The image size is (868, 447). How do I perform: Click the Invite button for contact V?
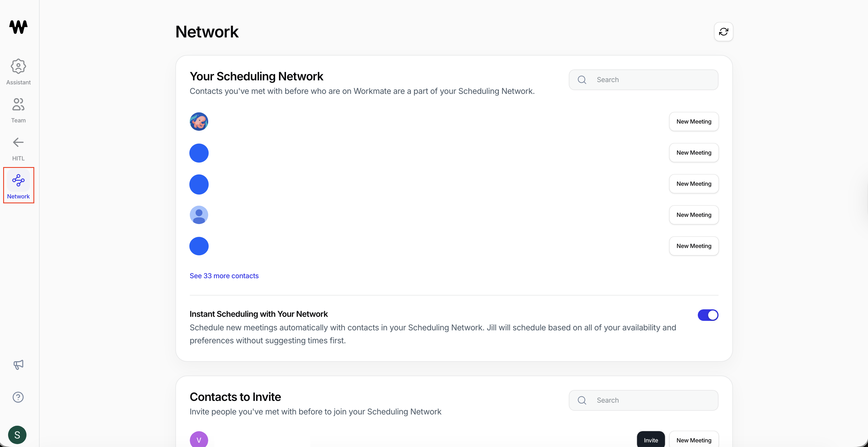coord(651,440)
